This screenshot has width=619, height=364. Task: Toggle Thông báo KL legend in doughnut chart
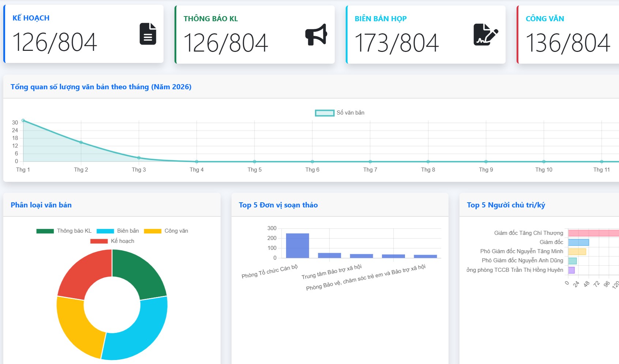(64, 231)
